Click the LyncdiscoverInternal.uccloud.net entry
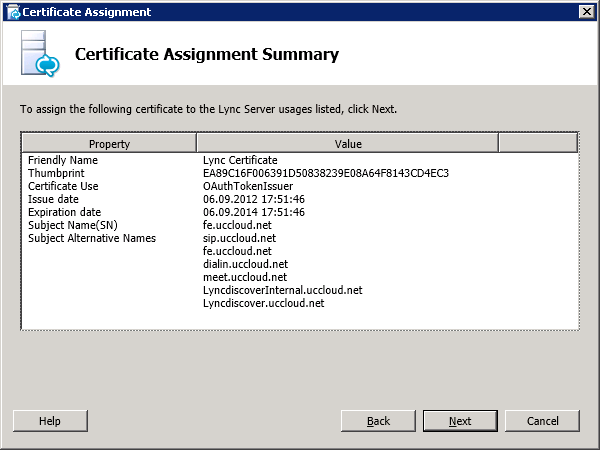 [282, 290]
